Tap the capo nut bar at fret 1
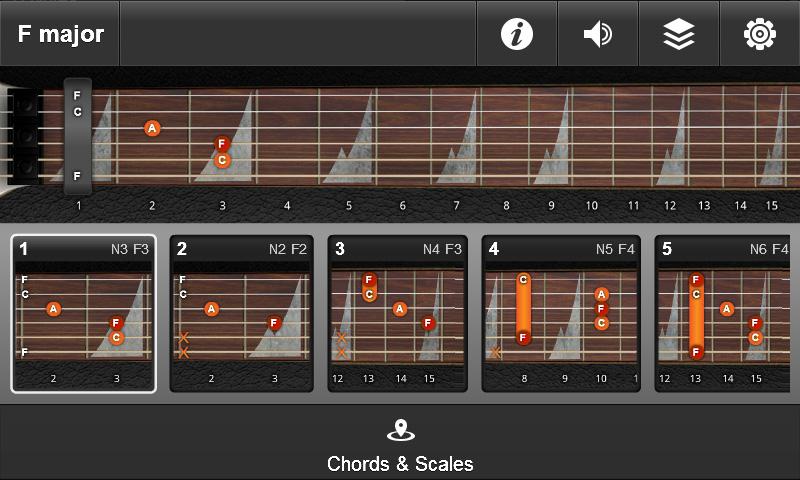800x480 pixels. pos(78,137)
